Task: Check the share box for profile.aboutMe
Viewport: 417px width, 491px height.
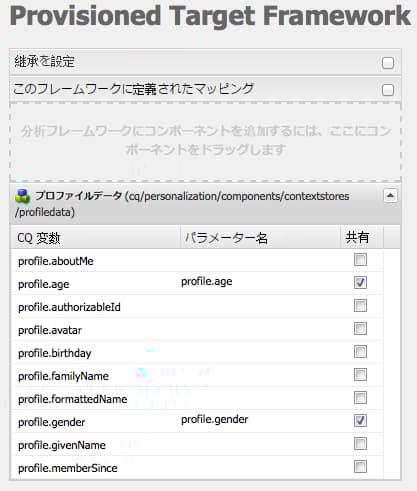Action: tap(360, 260)
